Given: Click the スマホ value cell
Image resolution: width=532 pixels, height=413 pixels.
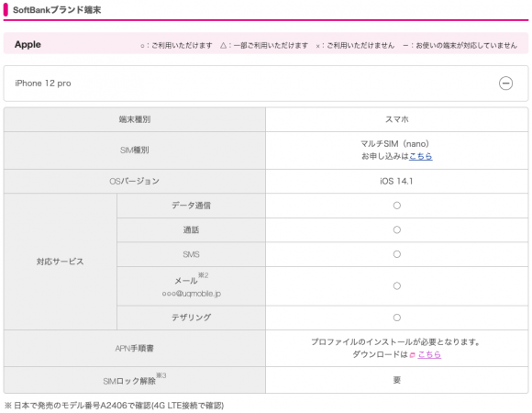Looking at the screenshot, I should (396, 119).
